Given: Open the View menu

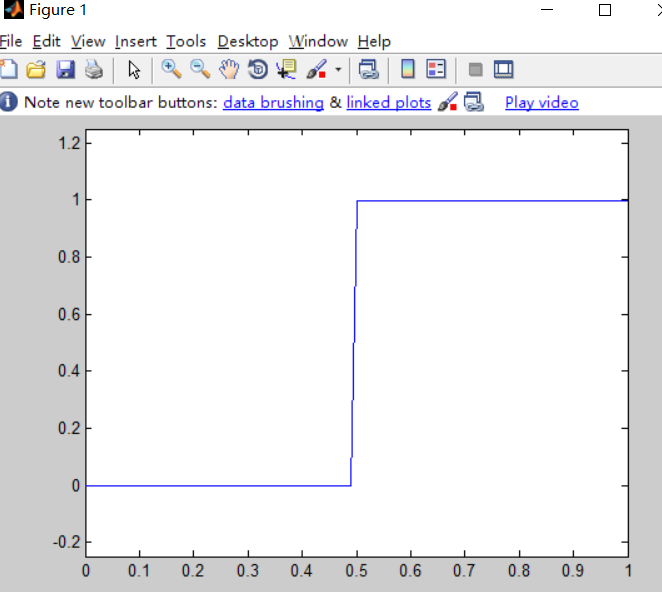Looking at the screenshot, I should [x=88, y=41].
